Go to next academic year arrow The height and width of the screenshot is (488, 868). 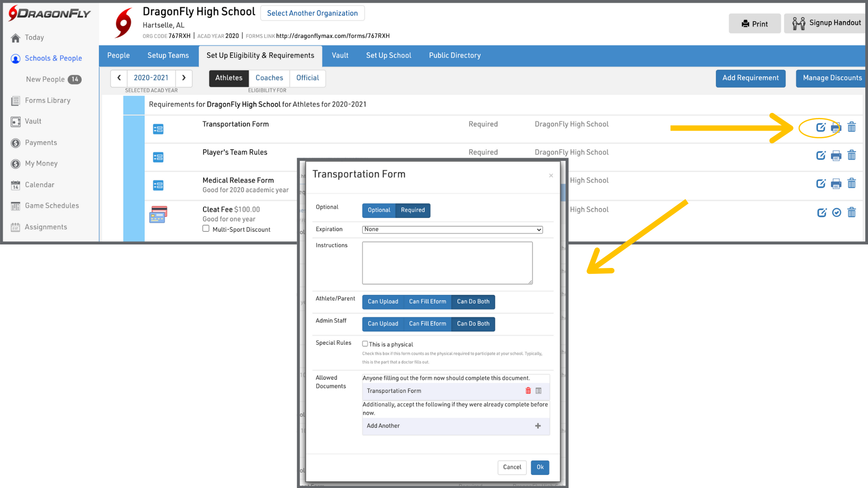coord(184,78)
